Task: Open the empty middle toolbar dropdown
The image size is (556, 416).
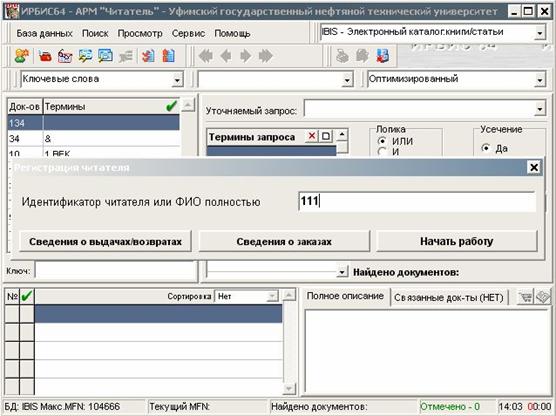Action: tap(348, 80)
